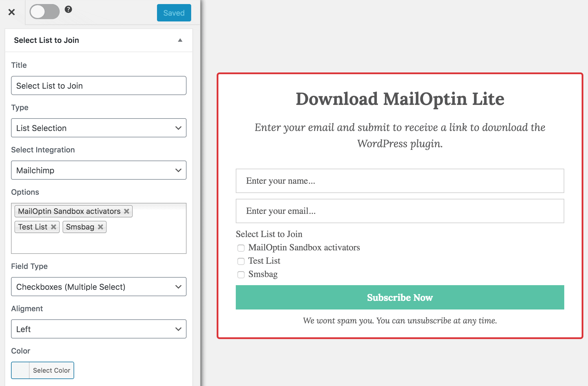The height and width of the screenshot is (386, 588).
Task: Click Enter your name input field
Action: 399,181
